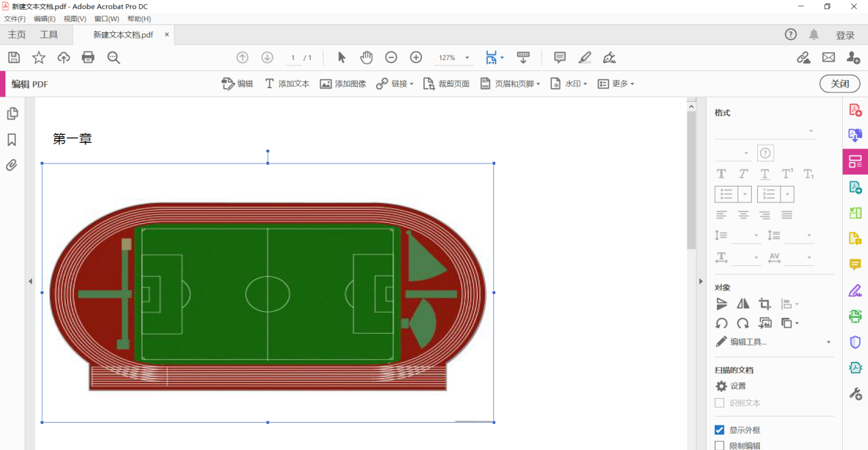This screenshot has height=450, width=868.
Task: Go to previous page arrow
Action: tap(242, 57)
